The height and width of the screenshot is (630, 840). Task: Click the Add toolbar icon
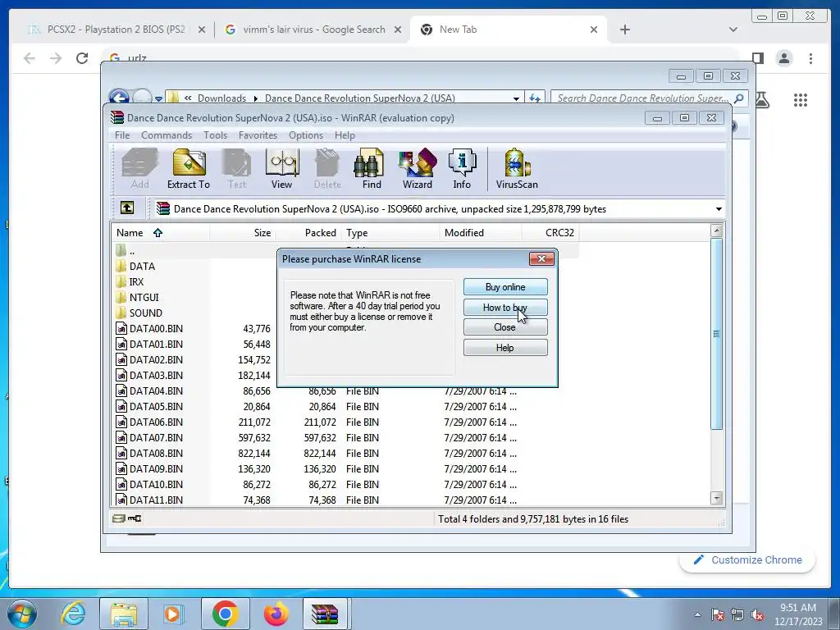click(139, 169)
